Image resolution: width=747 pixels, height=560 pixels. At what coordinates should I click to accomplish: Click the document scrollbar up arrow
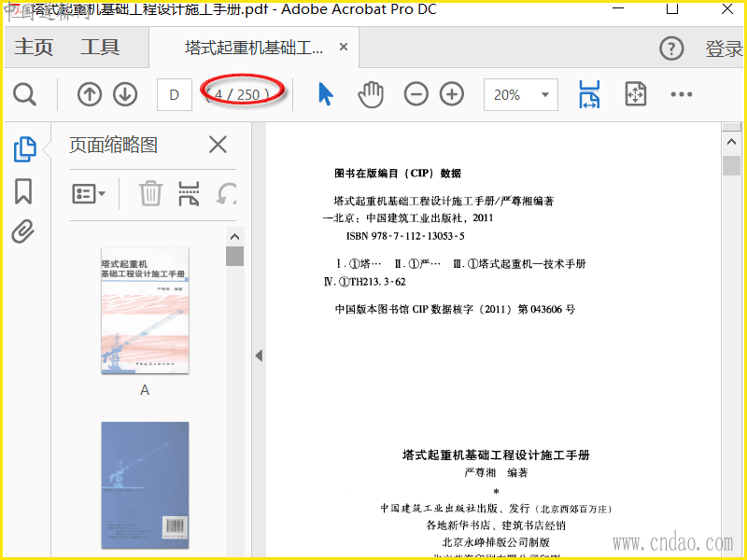click(x=731, y=142)
